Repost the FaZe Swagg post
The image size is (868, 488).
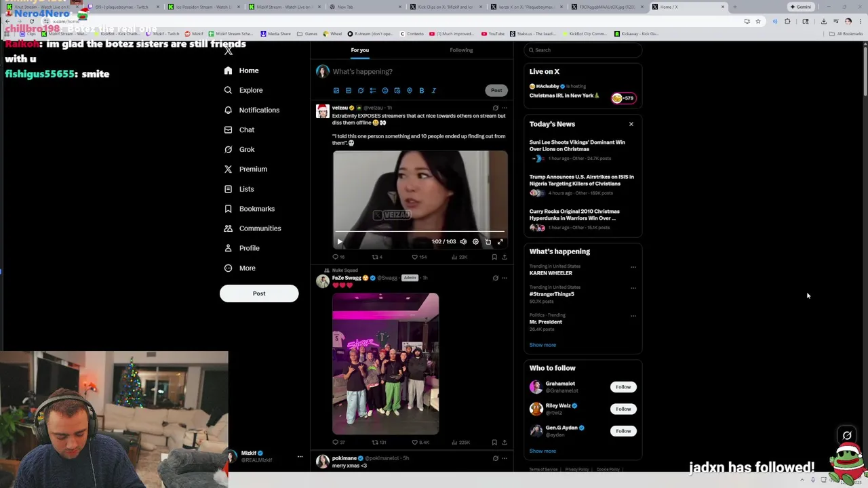click(x=378, y=443)
